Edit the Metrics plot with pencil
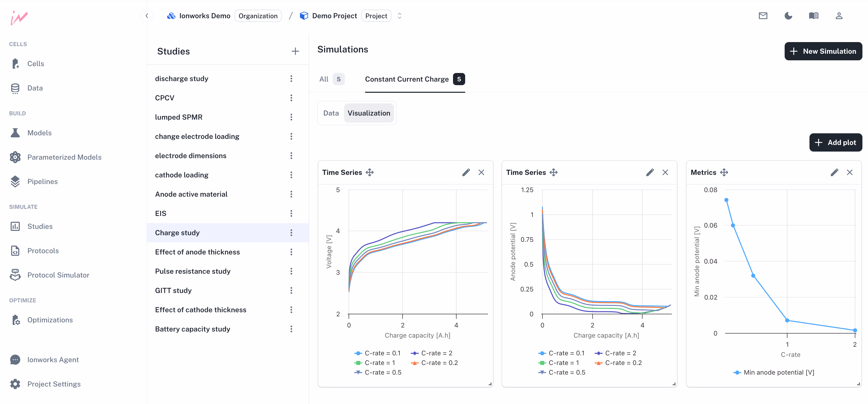The image size is (868, 404). pos(834,173)
